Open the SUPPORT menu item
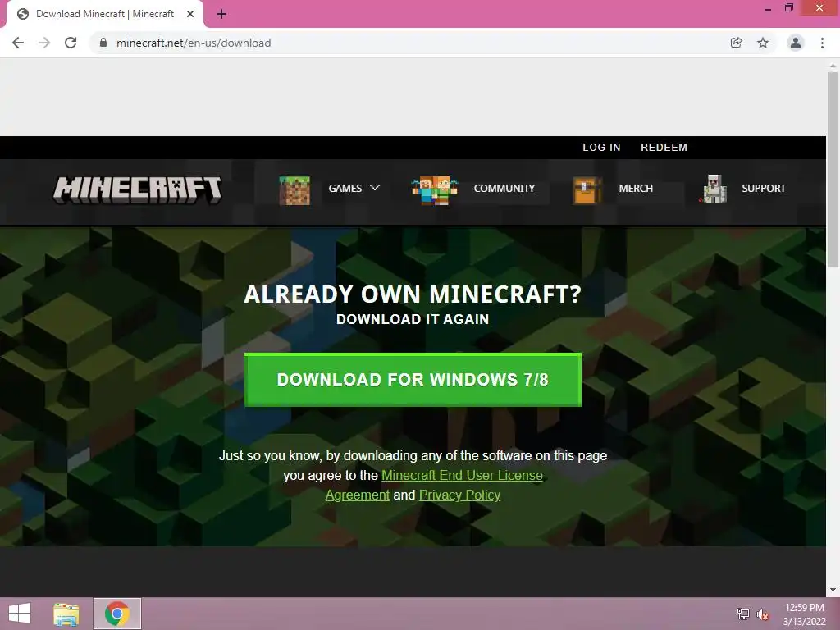Screen dimensions: 840x630 click(x=764, y=189)
